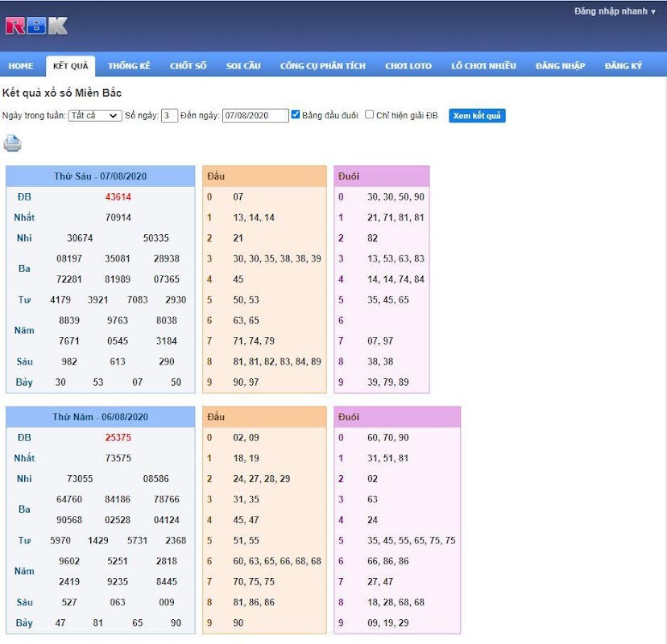This screenshot has height=644, width=667.
Task: Click the RBK site logo
Action: click(x=36, y=26)
